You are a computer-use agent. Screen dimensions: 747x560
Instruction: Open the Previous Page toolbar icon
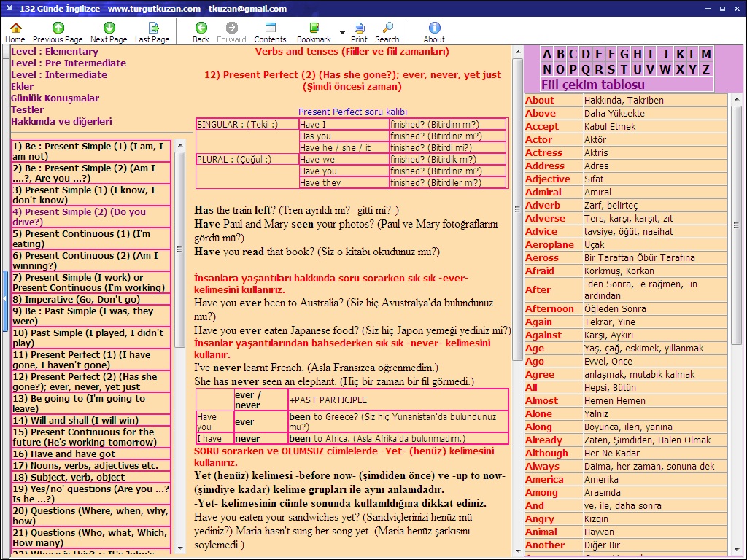[x=58, y=28]
